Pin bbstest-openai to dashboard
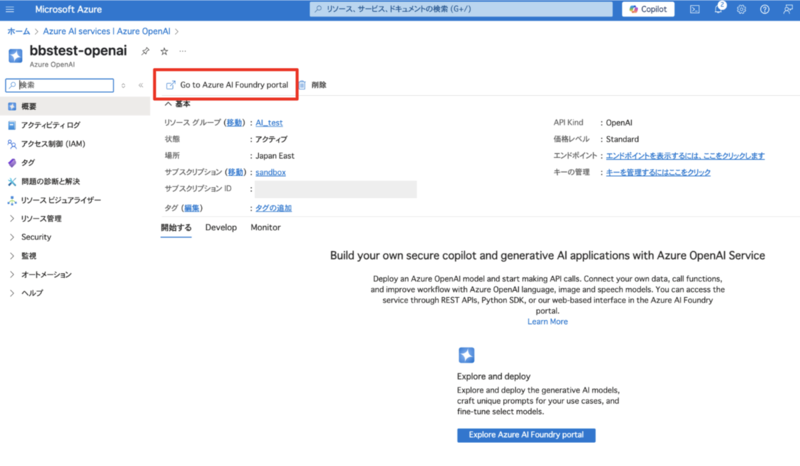The height and width of the screenshot is (466, 800). (x=145, y=51)
